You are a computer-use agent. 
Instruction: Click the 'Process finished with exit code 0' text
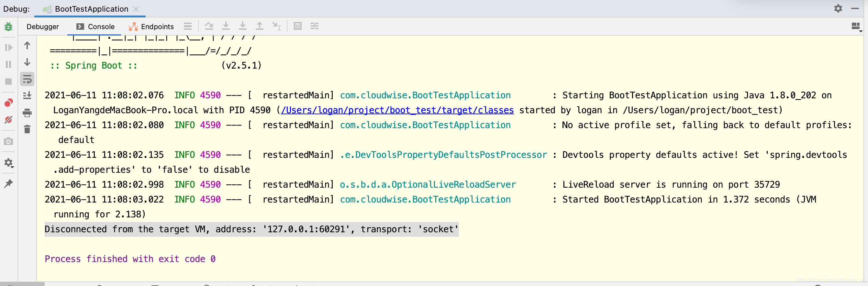(130, 259)
